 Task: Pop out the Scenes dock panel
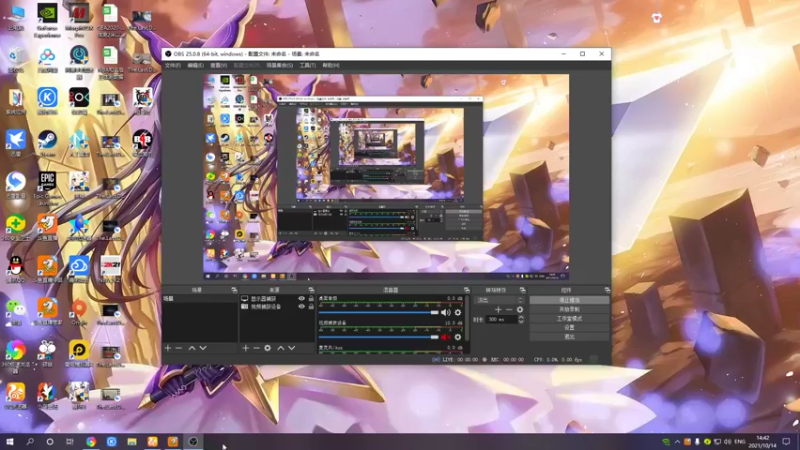[234, 290]
